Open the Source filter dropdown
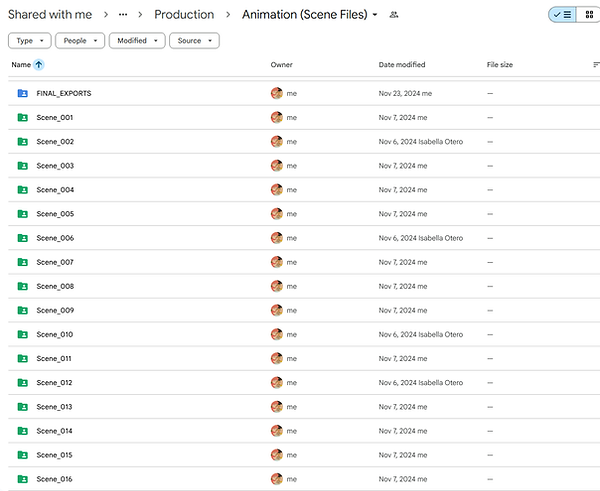 tap(194, 41)
